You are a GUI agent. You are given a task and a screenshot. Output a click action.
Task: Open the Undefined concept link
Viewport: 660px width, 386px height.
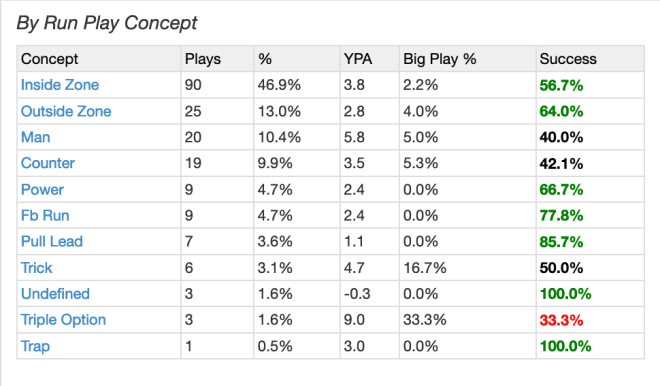[55, 294]
